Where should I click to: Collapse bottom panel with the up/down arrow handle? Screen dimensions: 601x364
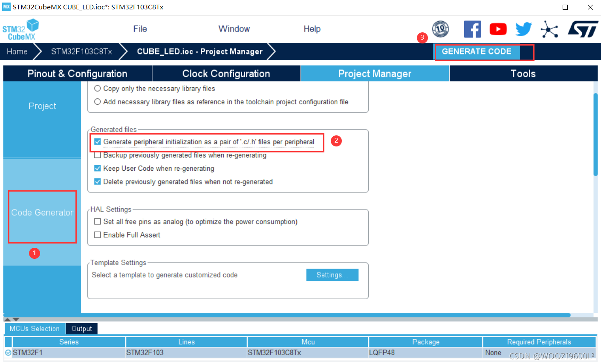(x=12, y=319)
